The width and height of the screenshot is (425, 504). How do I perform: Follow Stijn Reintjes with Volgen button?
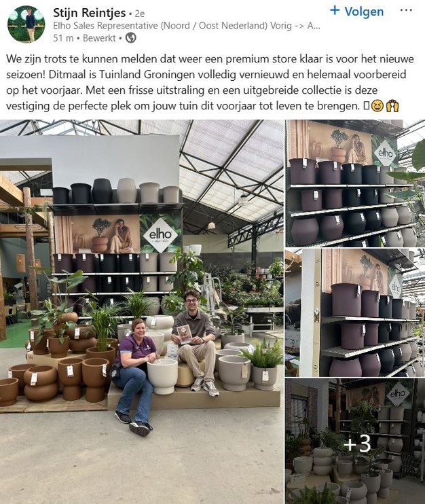click(357, 12)
